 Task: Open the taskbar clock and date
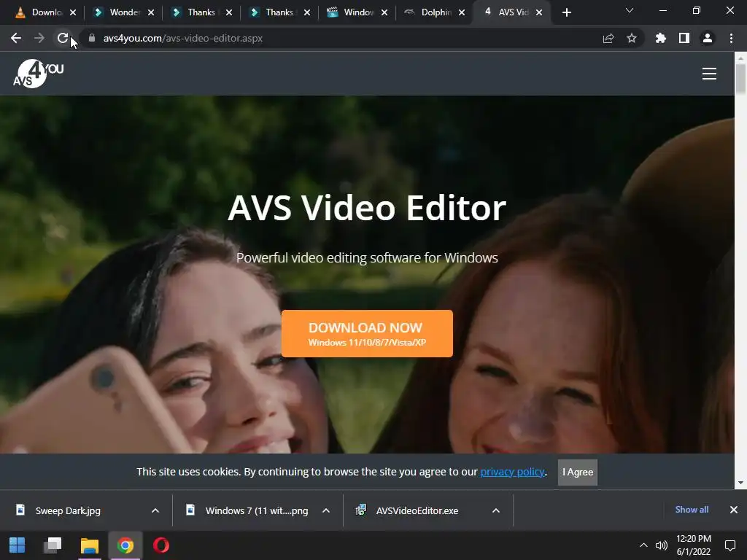coord(694,545)
